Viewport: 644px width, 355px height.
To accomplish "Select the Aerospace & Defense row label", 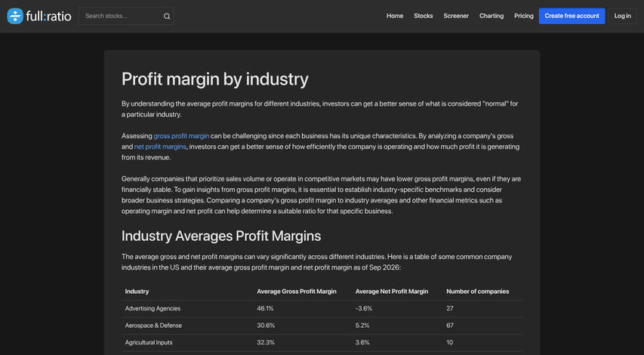I will coord(153,326).
